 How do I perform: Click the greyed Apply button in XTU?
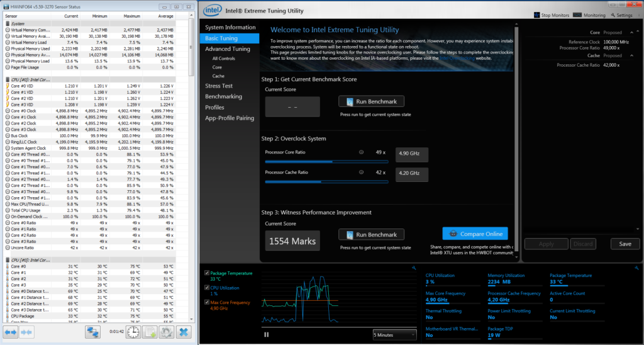pos(547,244)
